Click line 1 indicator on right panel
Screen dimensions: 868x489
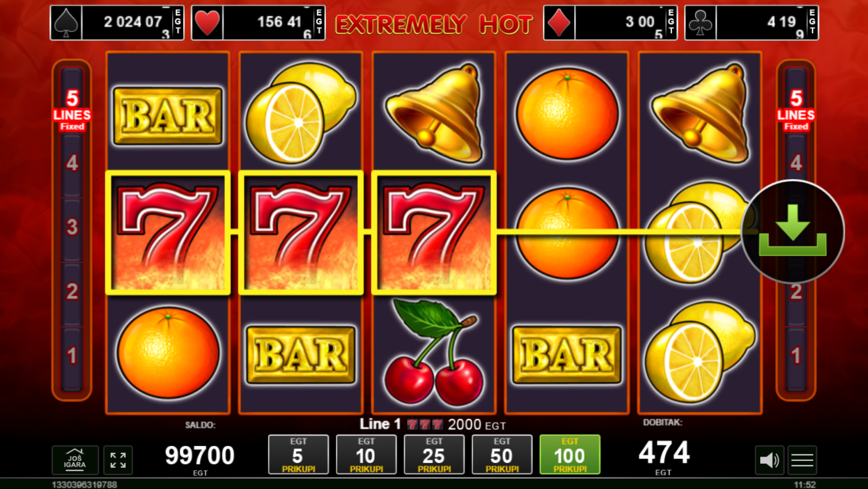796,355
